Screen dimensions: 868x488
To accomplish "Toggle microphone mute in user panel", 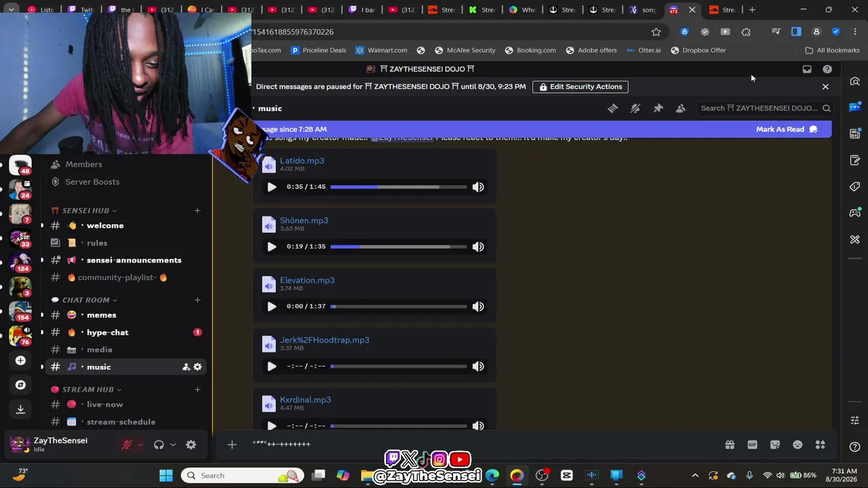I will click(127, 445).
